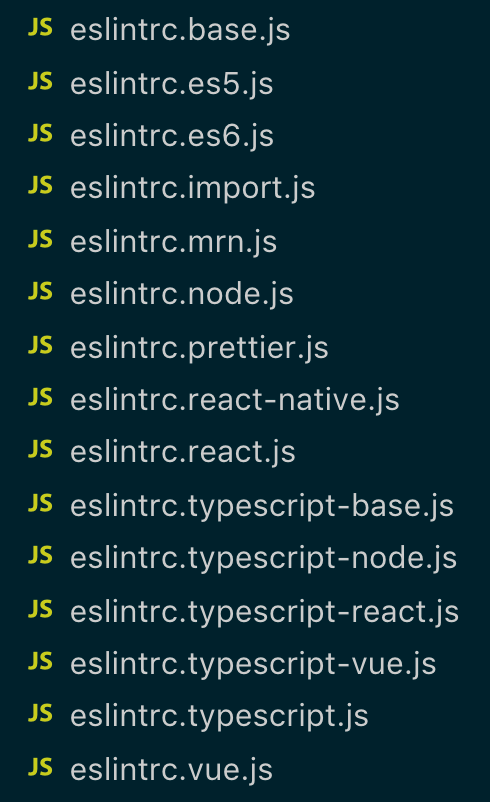The image size is (490, 802).
Task: Click the JS icon beside eslintrc.typescript-base.js
Action: point(40,503)
